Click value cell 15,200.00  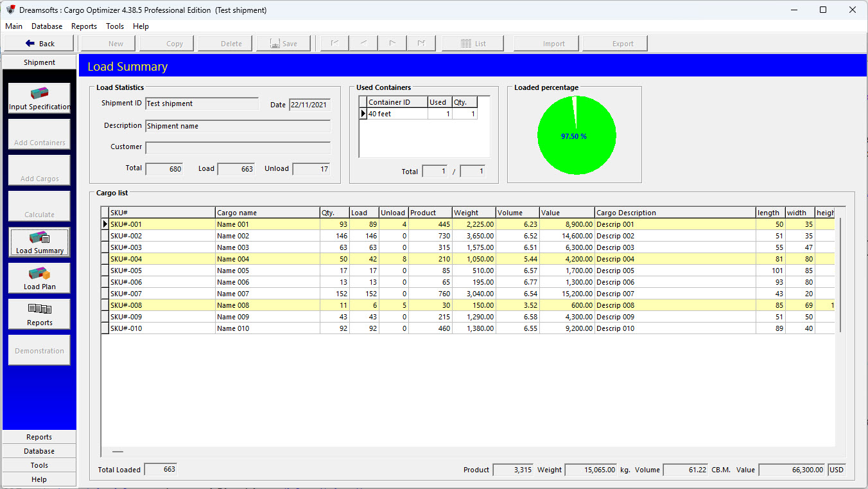[567, 294]
